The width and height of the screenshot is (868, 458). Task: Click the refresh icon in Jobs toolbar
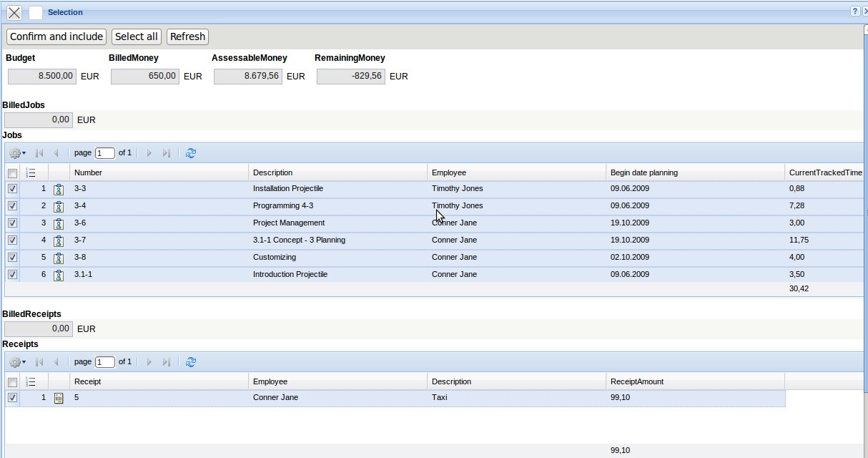tap(190, 153)
